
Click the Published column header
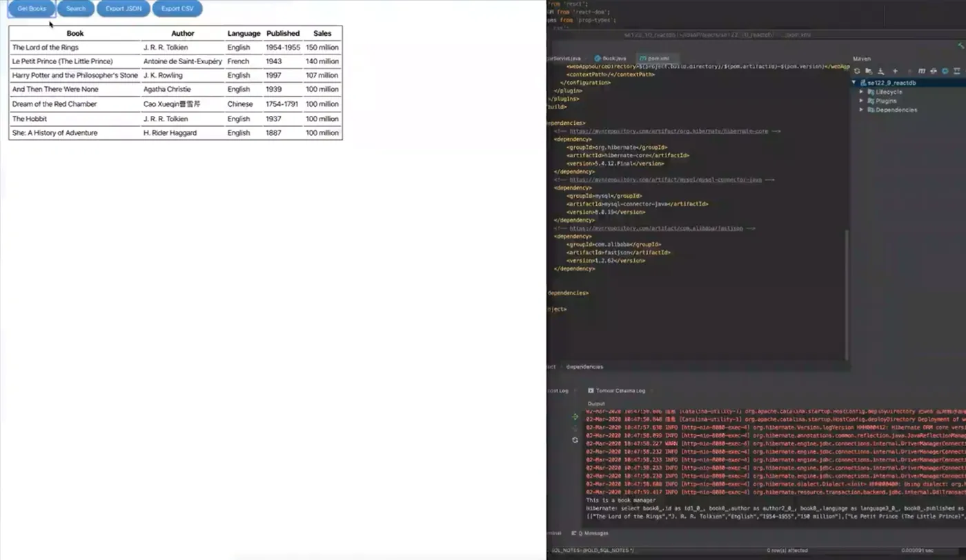[283, 33]
